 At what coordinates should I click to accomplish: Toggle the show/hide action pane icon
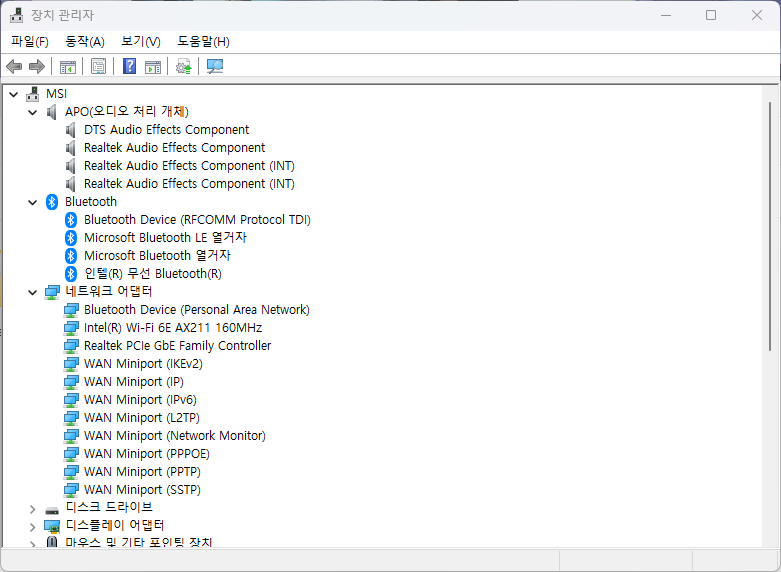(153, 66)
